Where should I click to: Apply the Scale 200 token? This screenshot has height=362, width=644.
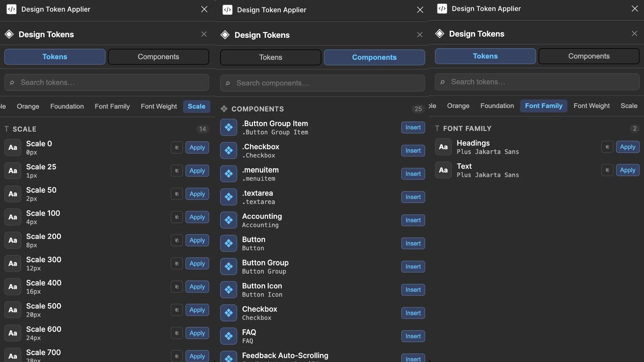pyautogui.click(x=197, y=240)
